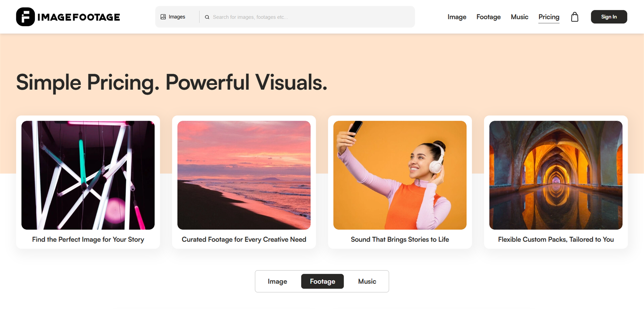
Task: Open the neon lights image thumbnail
Action: click(x=88, y=175)
